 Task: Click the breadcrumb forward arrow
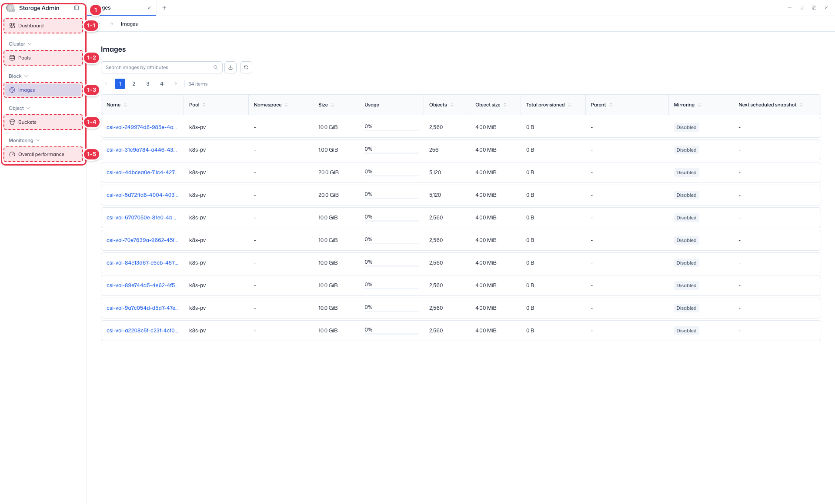111,24
